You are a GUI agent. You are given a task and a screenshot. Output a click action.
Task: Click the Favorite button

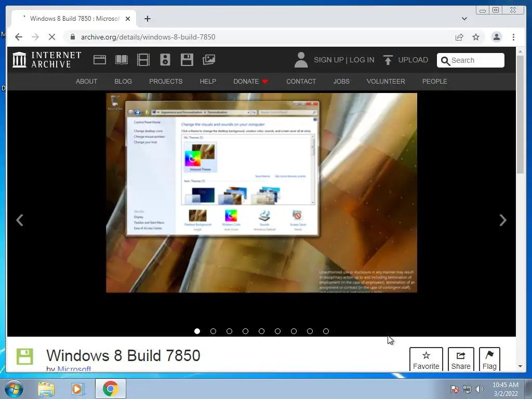pyautogui.click(x=426, y=360)
